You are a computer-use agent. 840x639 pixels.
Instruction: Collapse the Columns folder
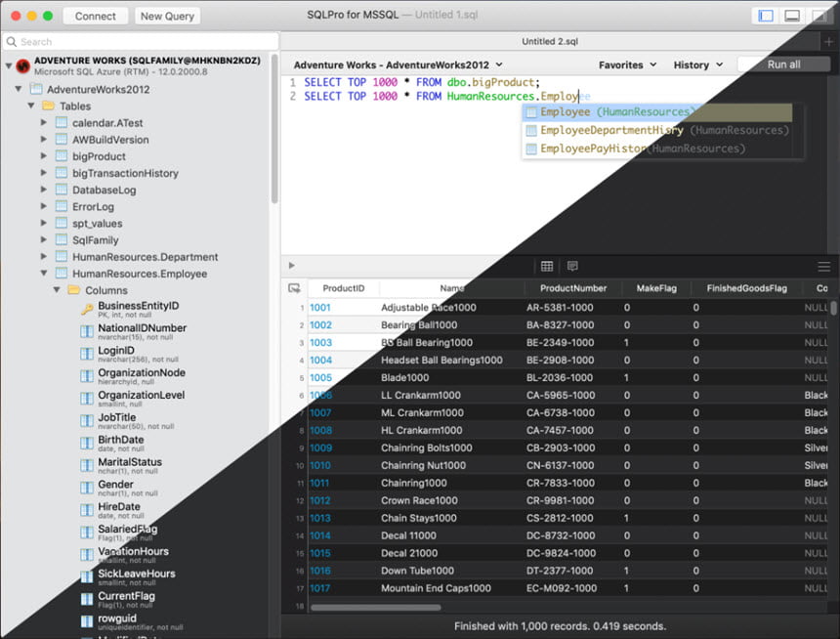[x=57, y=290]
